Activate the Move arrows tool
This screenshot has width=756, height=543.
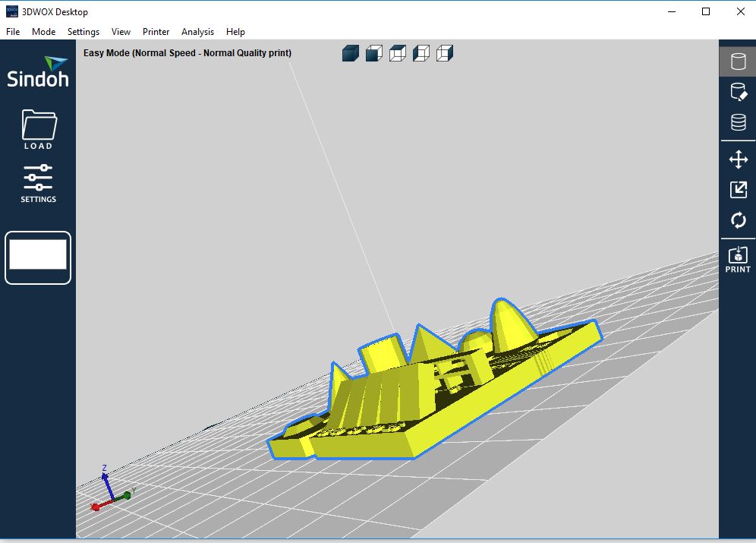(738, 159)
